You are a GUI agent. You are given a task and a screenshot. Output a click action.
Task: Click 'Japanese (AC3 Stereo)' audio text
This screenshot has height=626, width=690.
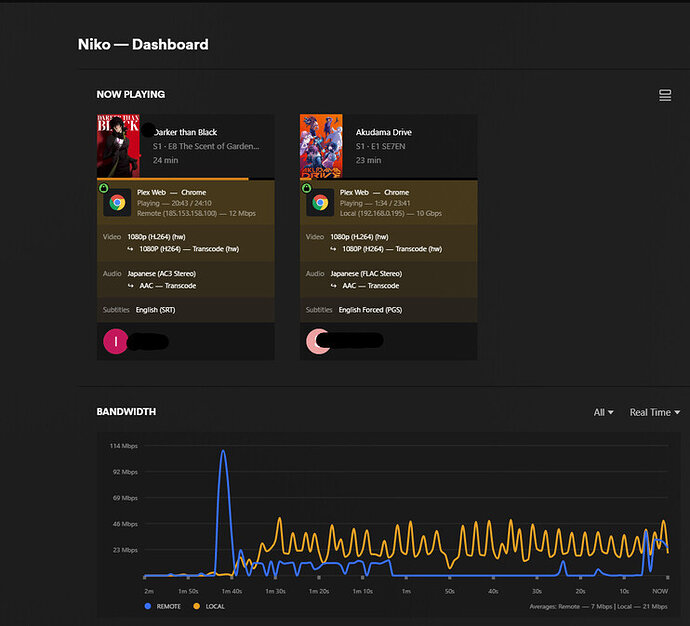point(161,274)
